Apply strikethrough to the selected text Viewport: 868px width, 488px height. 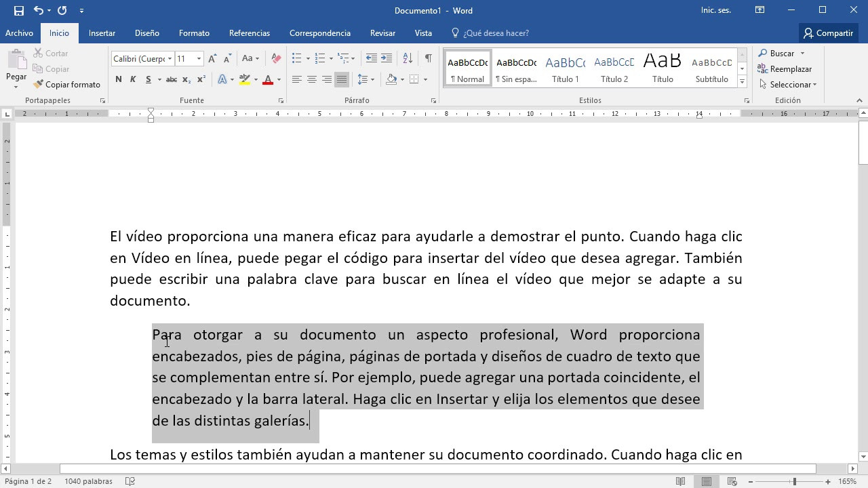pyautogui.click(x=172, y=80)
